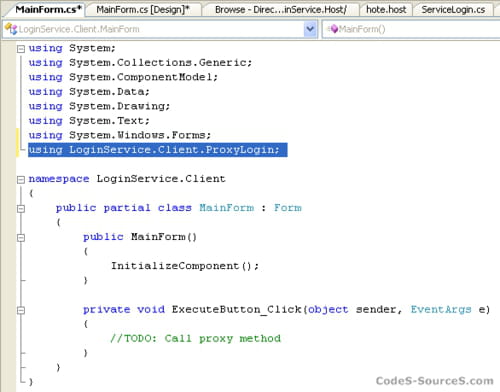Click the 'public MainForm()' constructor line
The image size is (500, 392).
140,237
